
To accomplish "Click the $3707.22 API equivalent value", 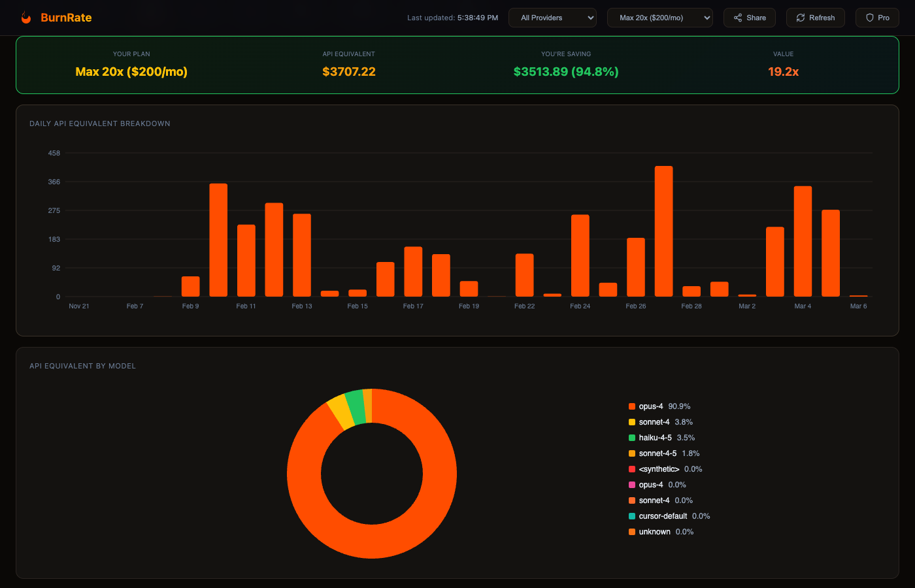I will [x=348, y=72].
